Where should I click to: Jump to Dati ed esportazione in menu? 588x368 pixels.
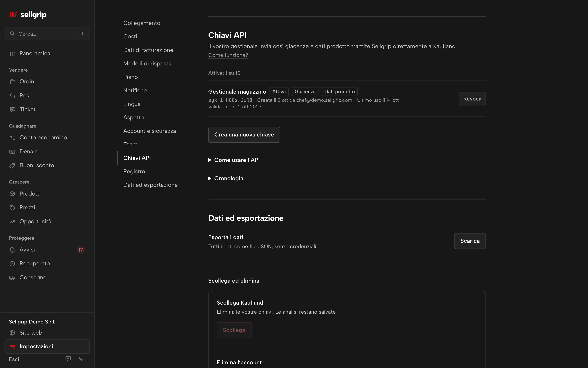pos(150,185)
